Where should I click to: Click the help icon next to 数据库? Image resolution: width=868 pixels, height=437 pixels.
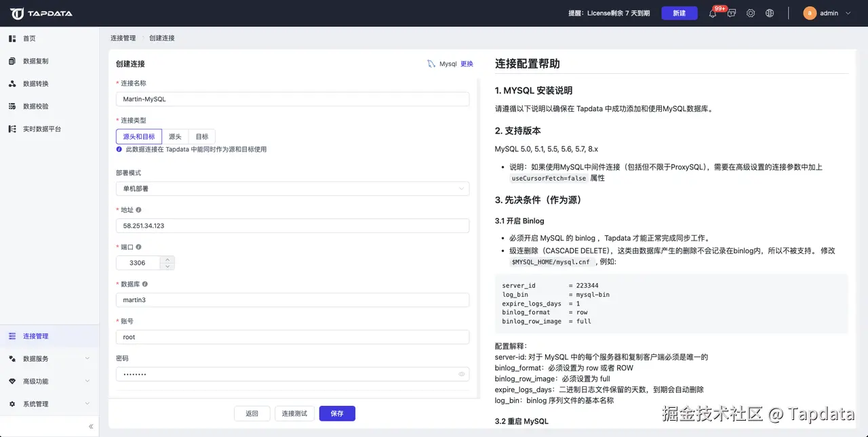(x=144, y=285)
